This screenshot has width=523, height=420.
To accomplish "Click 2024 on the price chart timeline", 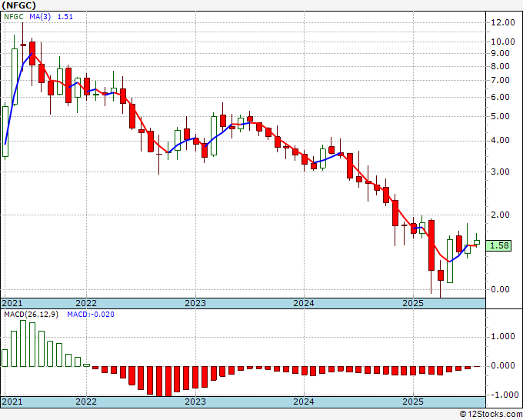I will [x=304, y=303].
